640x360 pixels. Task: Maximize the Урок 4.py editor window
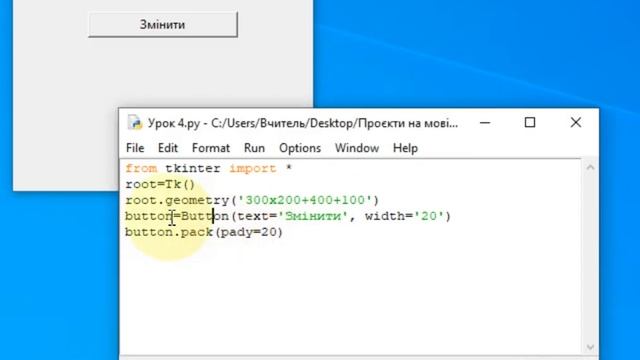pos(530,122)
